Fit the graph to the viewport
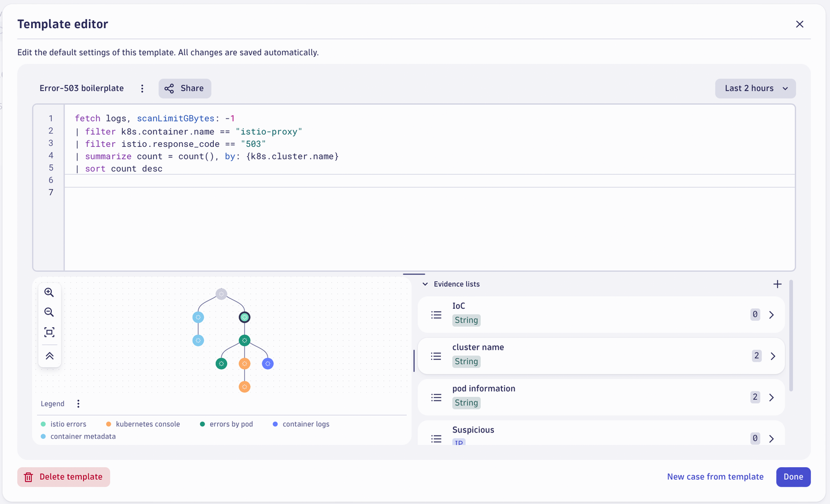Screen dimensions: 830x504 pos(50,332)
